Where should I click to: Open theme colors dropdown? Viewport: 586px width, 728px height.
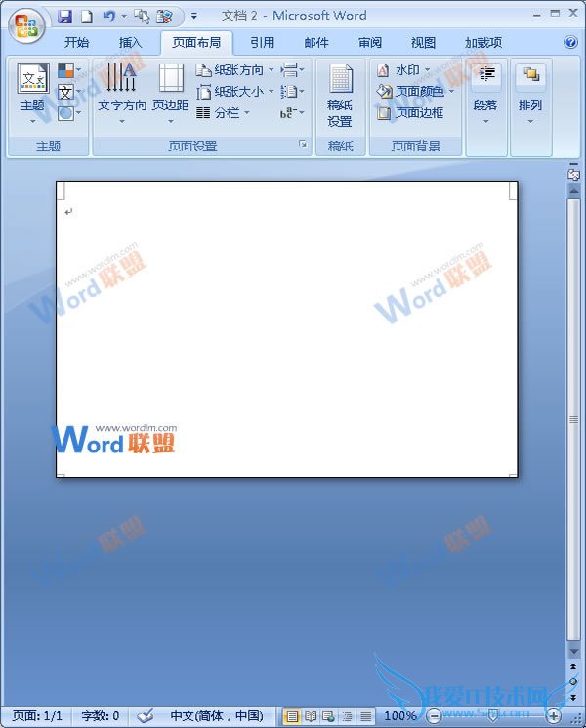coord(69,70)
